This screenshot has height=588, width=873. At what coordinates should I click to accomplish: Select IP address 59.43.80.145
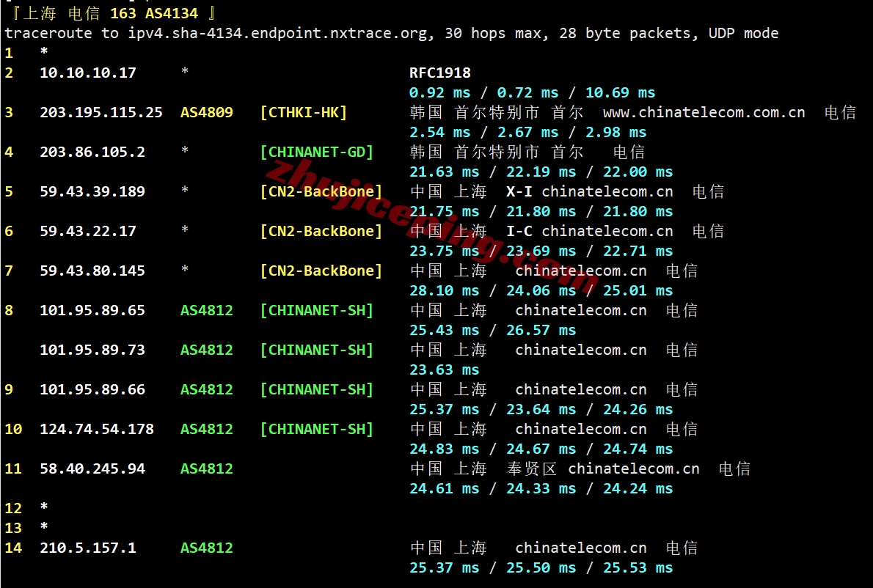click(x=92, y=271)
